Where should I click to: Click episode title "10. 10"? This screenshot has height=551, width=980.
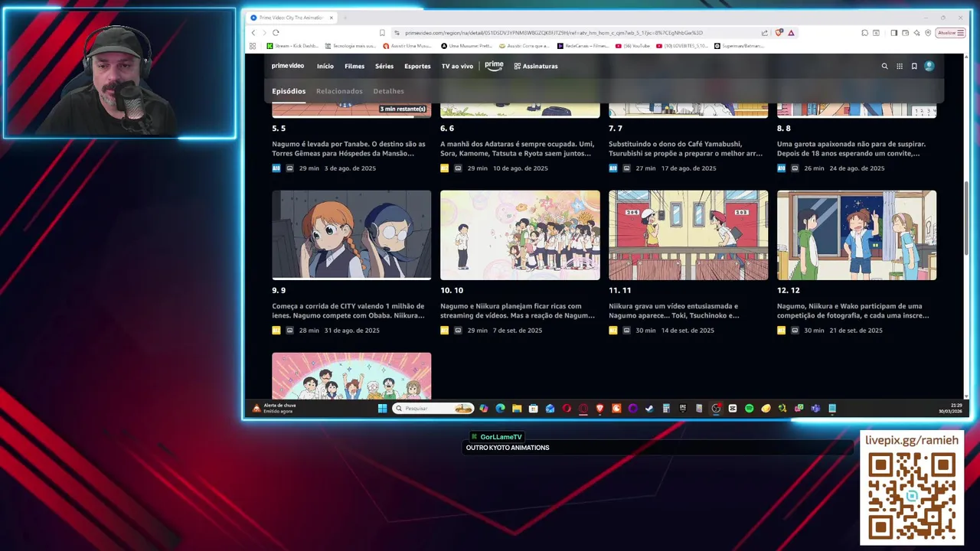coord(452,291)
